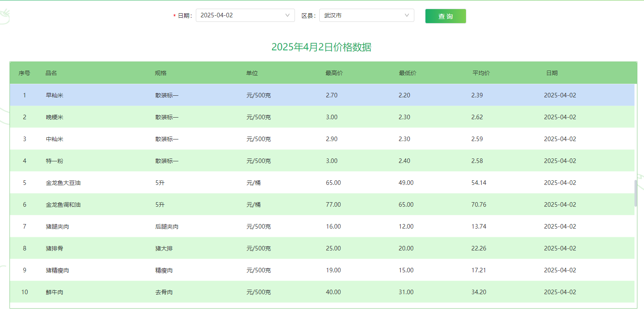The image size is (644, 314).
Task: Click the chevron arrow in date selector
Action: coord(288,15)
